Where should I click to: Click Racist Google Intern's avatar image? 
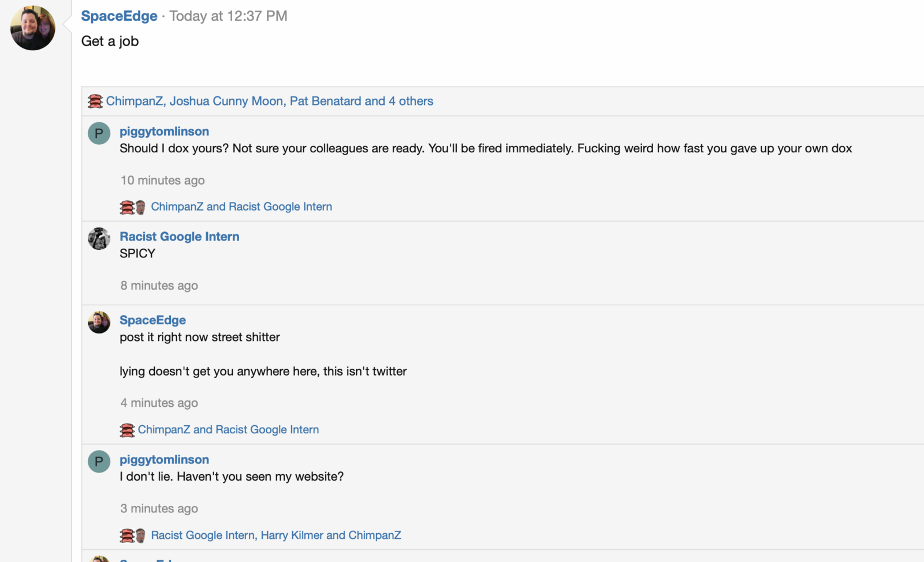[99, 238]
